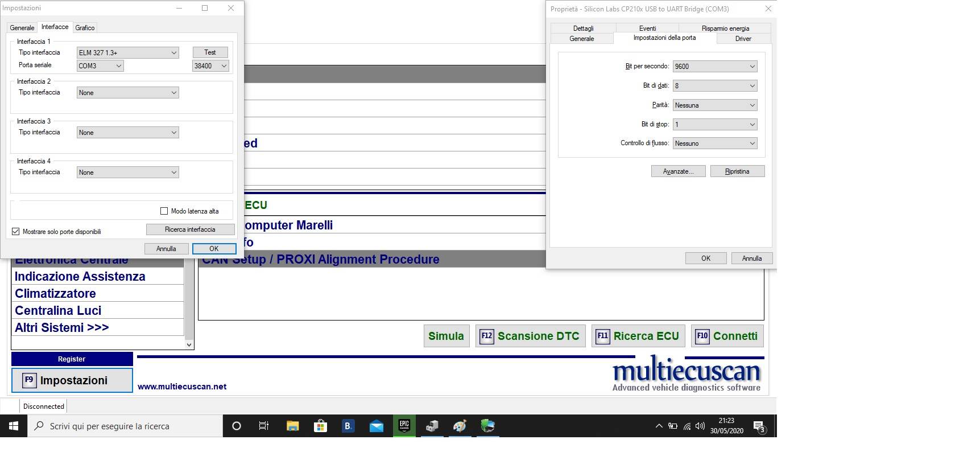Open Microsoft Store from the taskbar

320,426
